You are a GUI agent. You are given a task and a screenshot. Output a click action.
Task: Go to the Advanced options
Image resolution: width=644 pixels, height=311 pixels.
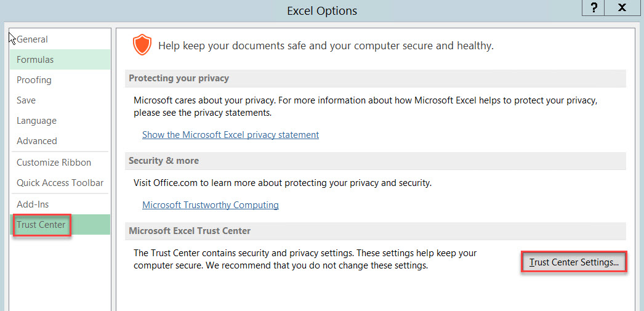point(37,141)
